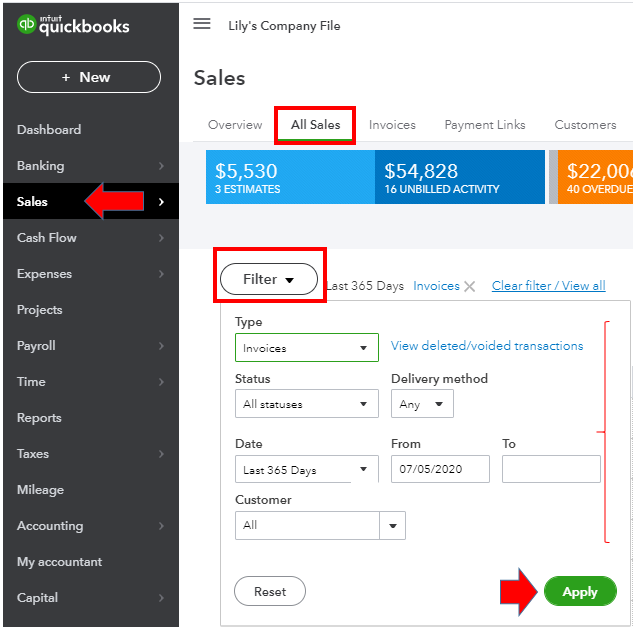
Task: Click Clear filter / View all link
Action: click(x=548, y=286)
